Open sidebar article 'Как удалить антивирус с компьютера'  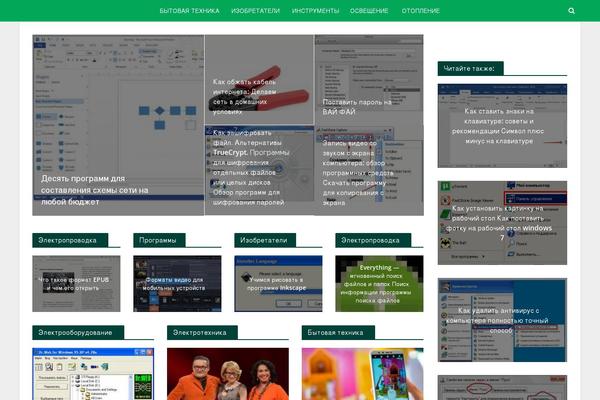pyautogui.click(x=502, y=320)
